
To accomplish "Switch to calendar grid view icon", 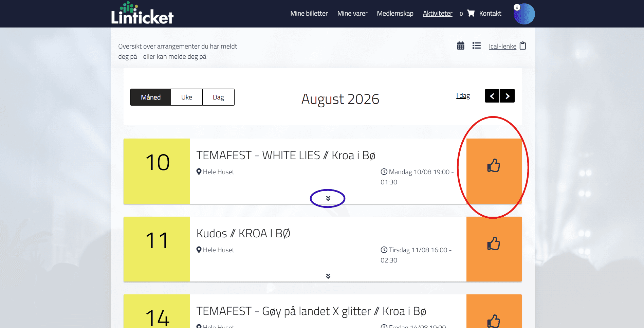I will [x=460, y=45].
